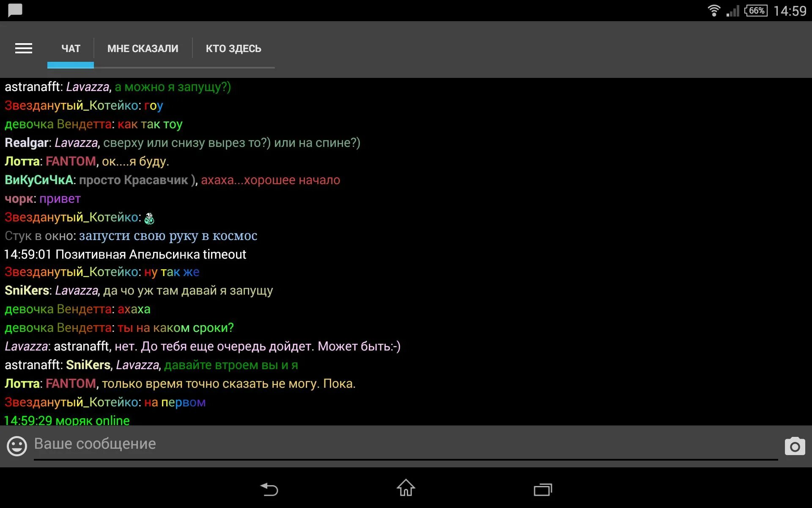Image resolution: width=812 pixels, height=508 pixels.
Task: Switch to the ЧАТ tab
Action: [x=71, y=49]
